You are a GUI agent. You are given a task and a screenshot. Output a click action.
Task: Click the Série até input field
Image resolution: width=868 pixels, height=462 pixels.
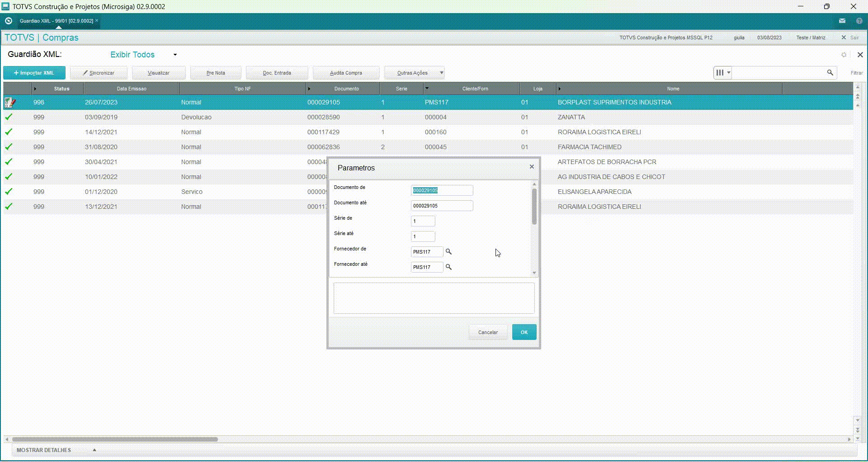coord(423,236)
